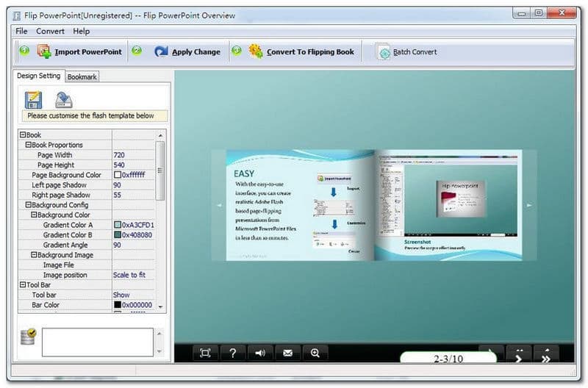This screenshot has height=388, width=588.
Task: Open help with the question mark icon
Action: click(232, 353)
